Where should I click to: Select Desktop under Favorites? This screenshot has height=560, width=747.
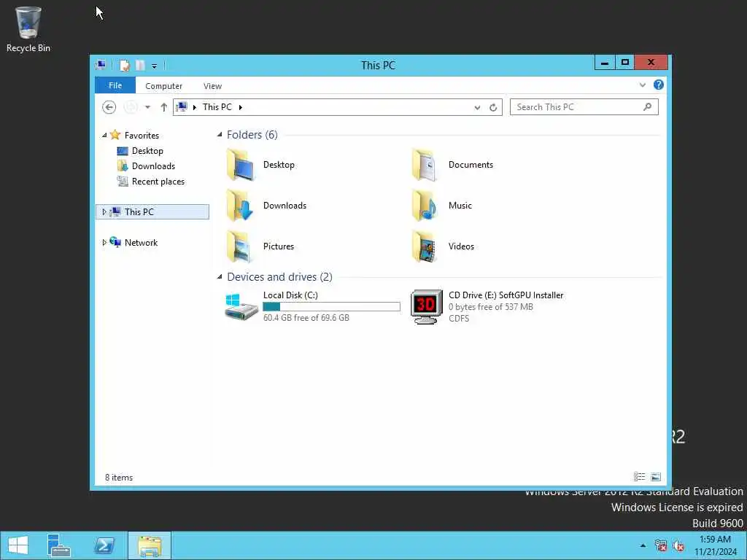[147, 151]
